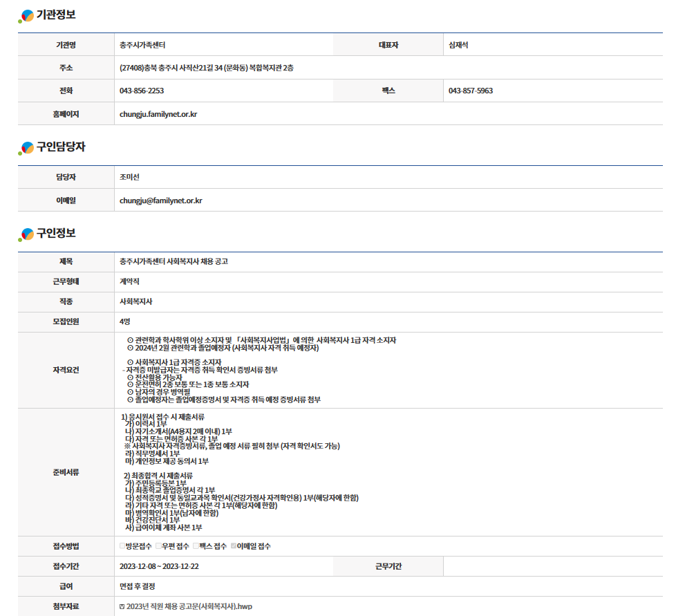Click the phone number 043-856-2253
685x616 pixels.
coord(142,91)
